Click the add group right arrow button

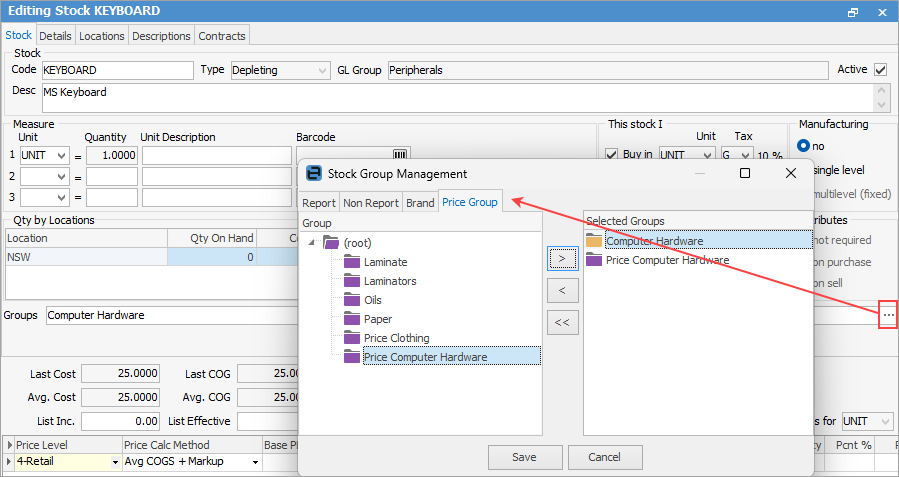click(x=562, y=259)
